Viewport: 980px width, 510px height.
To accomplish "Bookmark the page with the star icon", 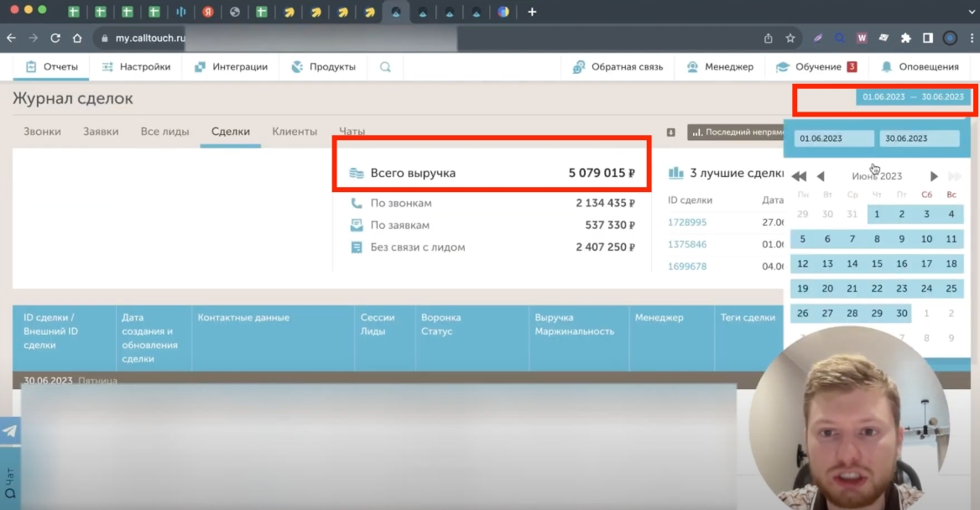I will (790, 38).
